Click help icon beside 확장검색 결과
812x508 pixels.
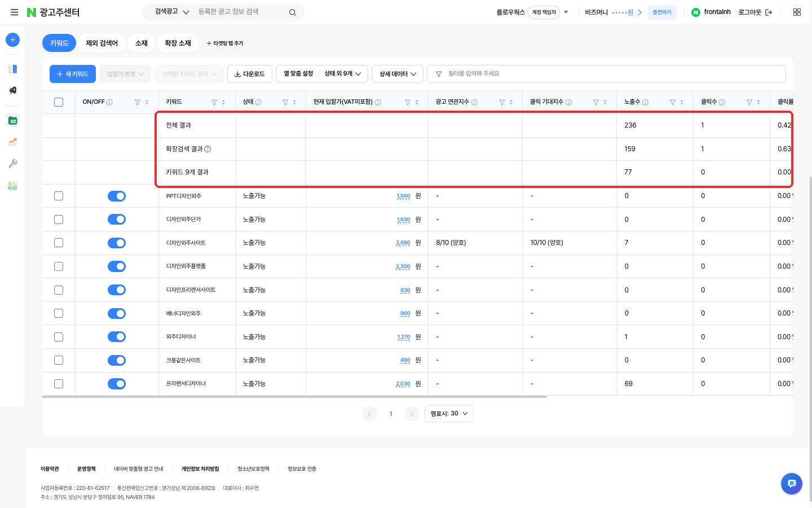click(x=208, y=149)
